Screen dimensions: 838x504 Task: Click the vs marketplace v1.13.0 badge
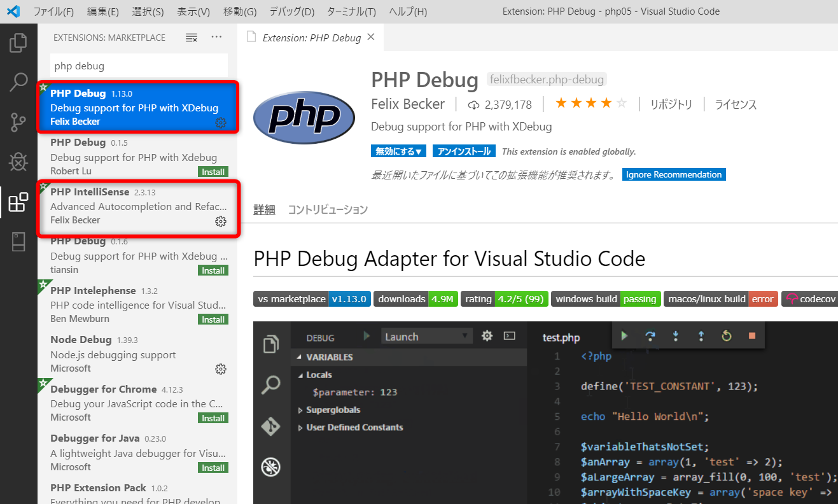tap(312, 299)
